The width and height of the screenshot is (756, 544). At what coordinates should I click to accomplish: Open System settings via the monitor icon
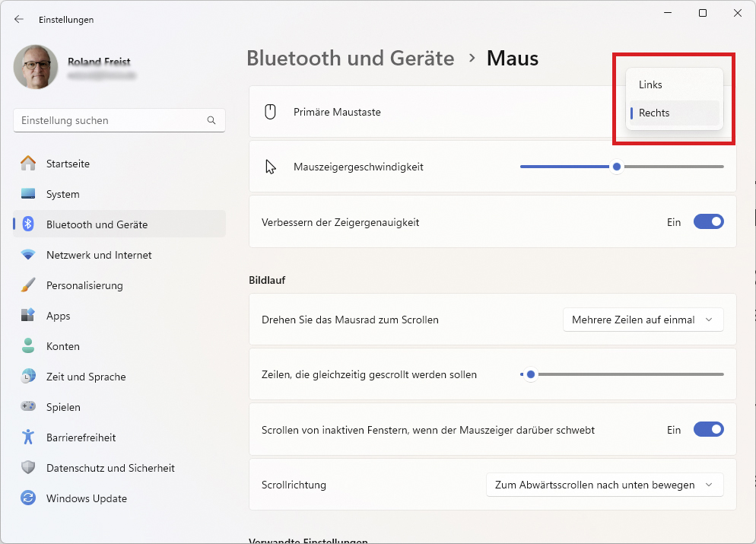tap(30, 193)
